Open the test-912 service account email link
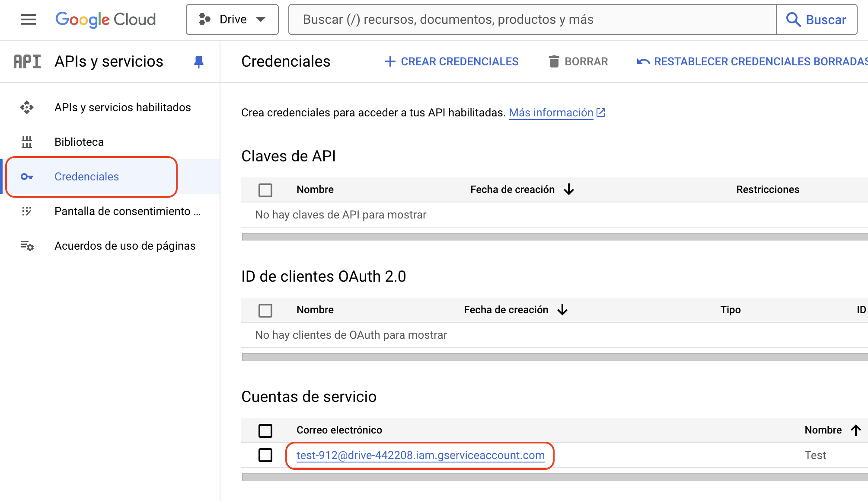The width and height of the screenshot is (868, 501). [x=420, y=455]
